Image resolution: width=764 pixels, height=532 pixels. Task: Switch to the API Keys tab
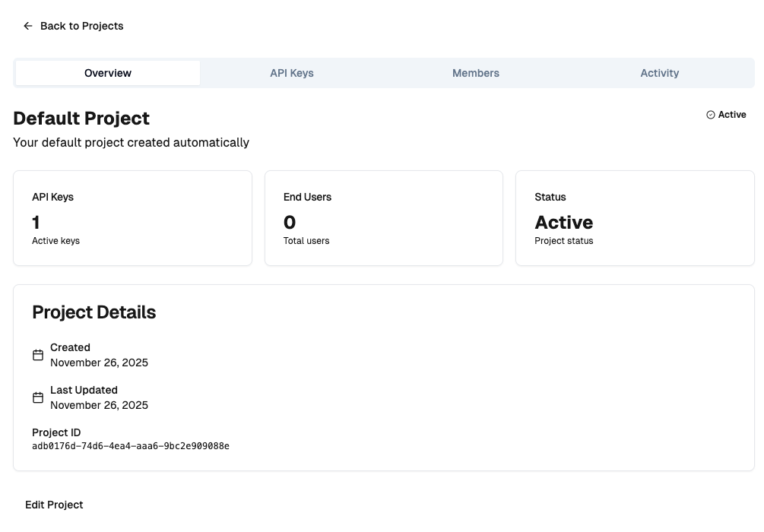291,72
